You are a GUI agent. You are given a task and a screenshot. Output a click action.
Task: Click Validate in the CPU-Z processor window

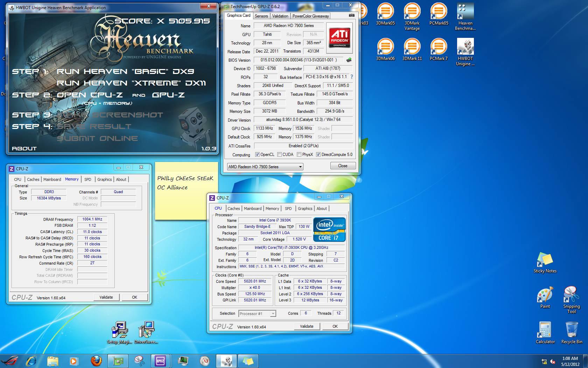click(307, 326)
